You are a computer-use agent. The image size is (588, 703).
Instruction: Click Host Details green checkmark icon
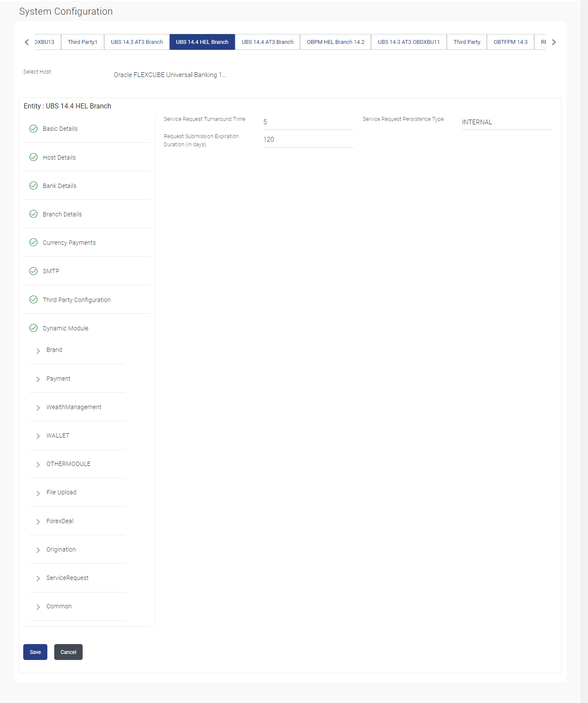click(33, 157)
